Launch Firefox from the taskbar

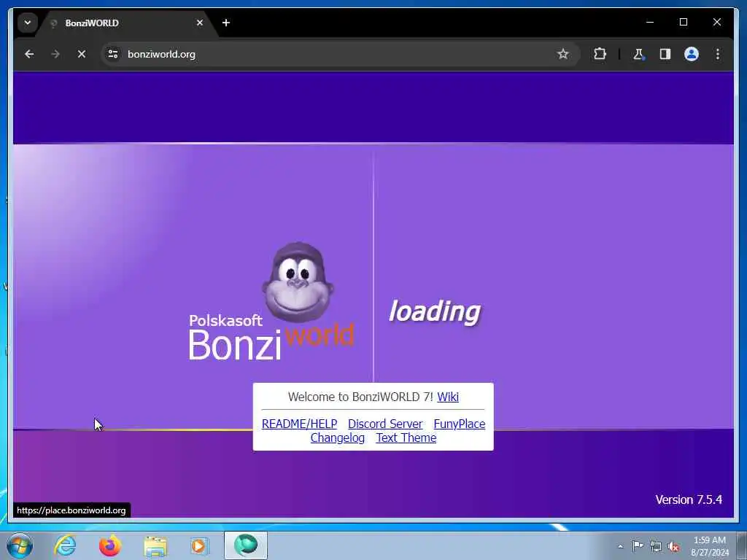click(x=109, y=545)
